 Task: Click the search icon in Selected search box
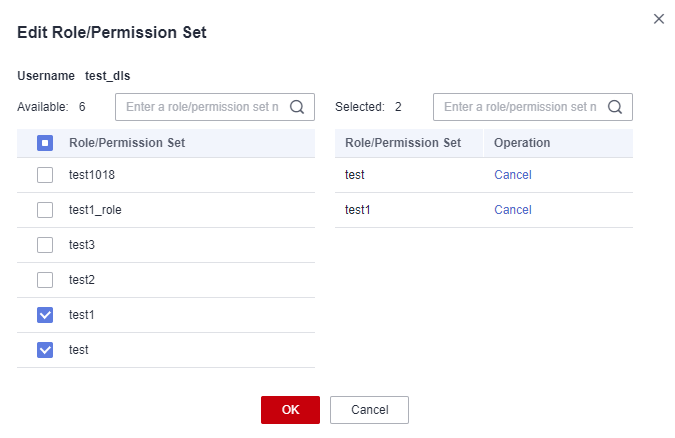click(x=615, y=107)
